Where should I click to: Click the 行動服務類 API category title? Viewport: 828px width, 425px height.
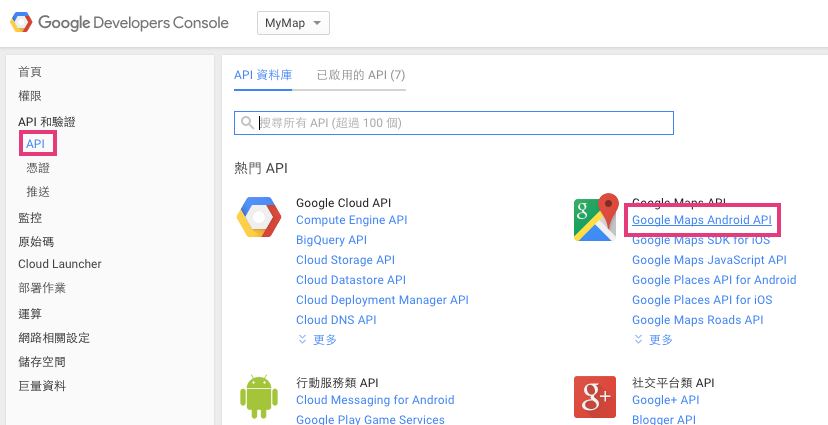(337, 382)
